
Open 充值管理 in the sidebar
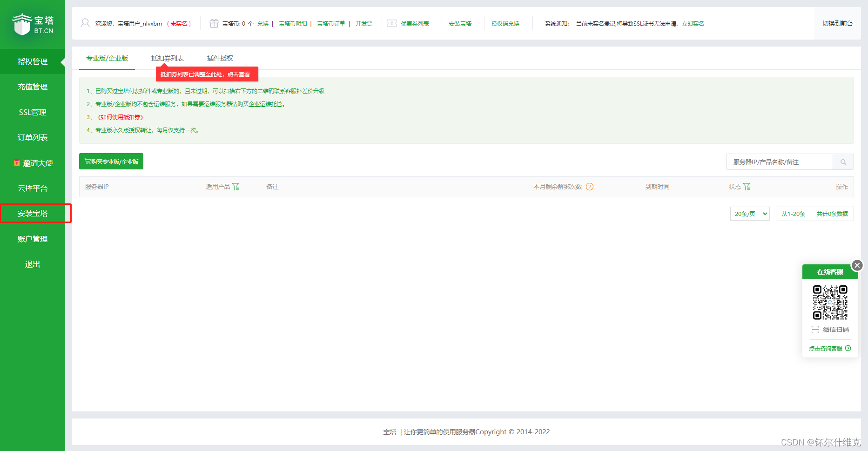(x=33, y=87)
